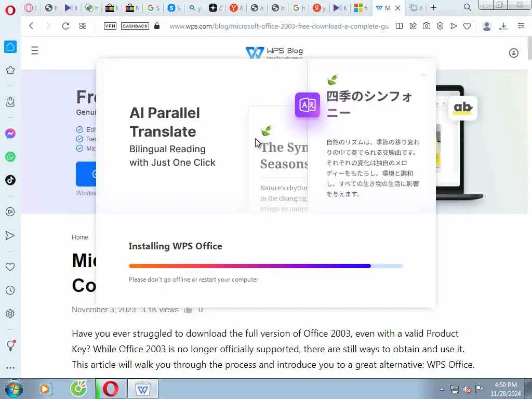Close the active WPS tab

click(397, 8)
